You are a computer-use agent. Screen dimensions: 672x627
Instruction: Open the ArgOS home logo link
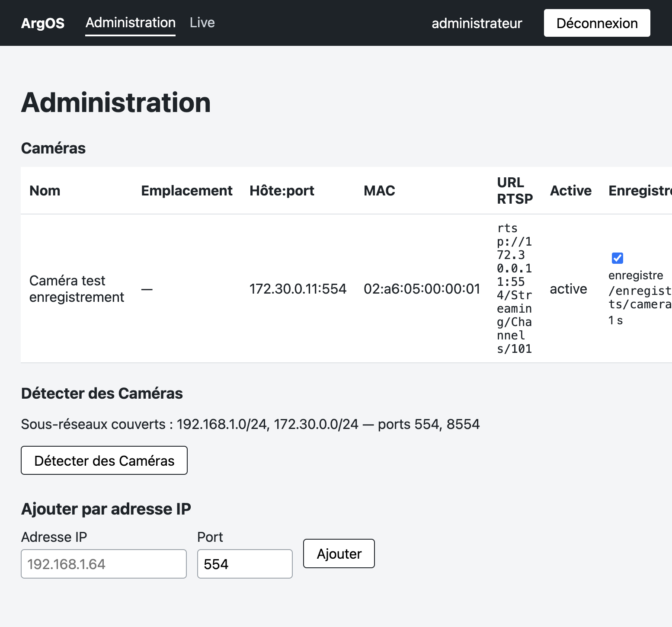[43, 23]
